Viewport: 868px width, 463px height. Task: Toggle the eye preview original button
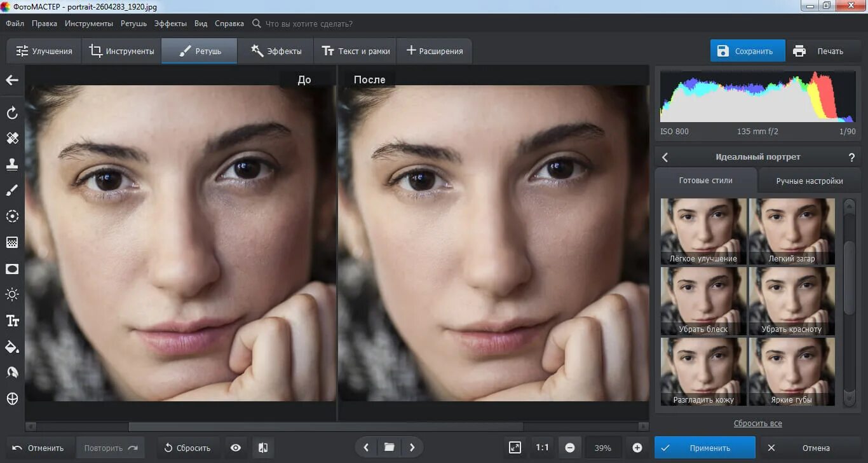point(236,448)
